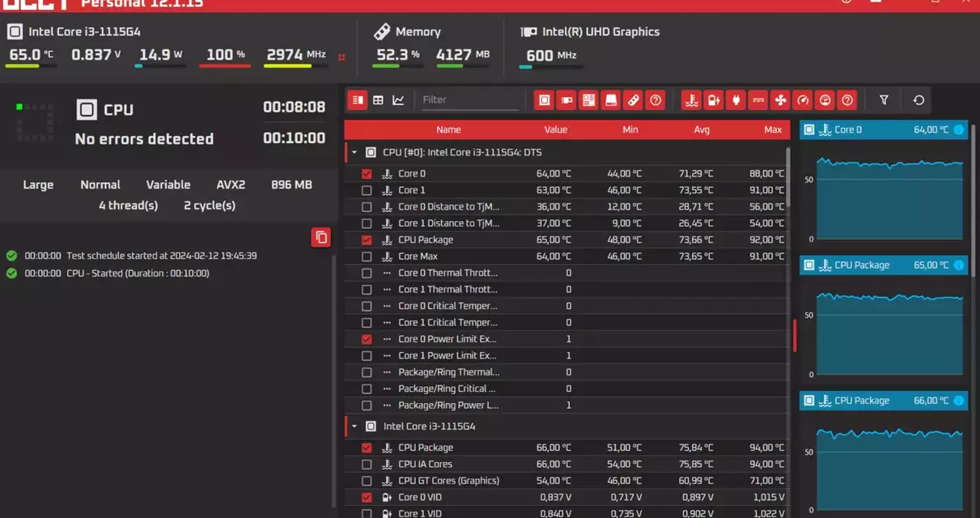Uncheck the Core 0 VID checkbox
Viewport: 980px width, 518px height.
[367, 497]
